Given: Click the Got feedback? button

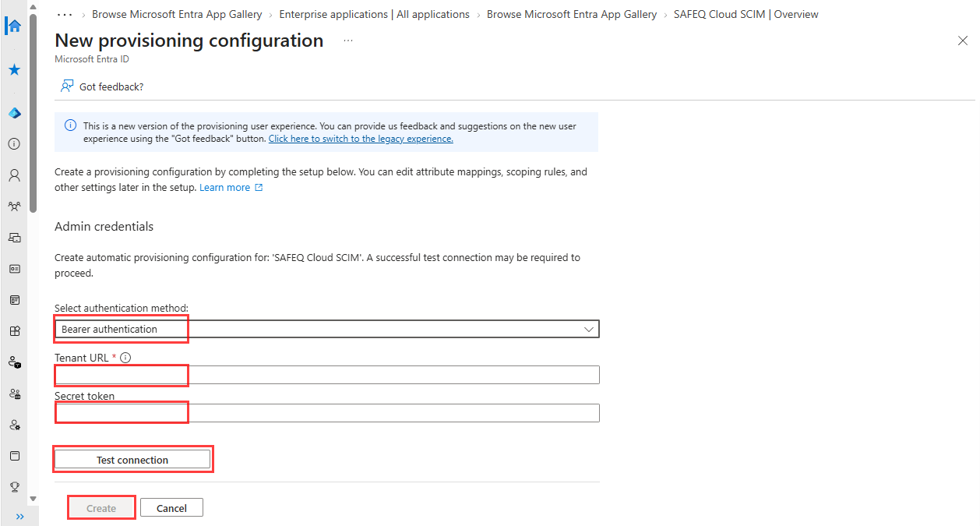Looking at the screenshot, I should [x=102, y=86].
